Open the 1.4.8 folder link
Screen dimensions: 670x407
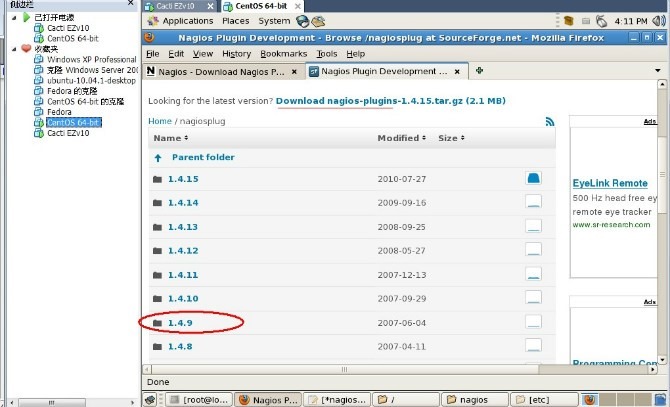coord(180,346)
